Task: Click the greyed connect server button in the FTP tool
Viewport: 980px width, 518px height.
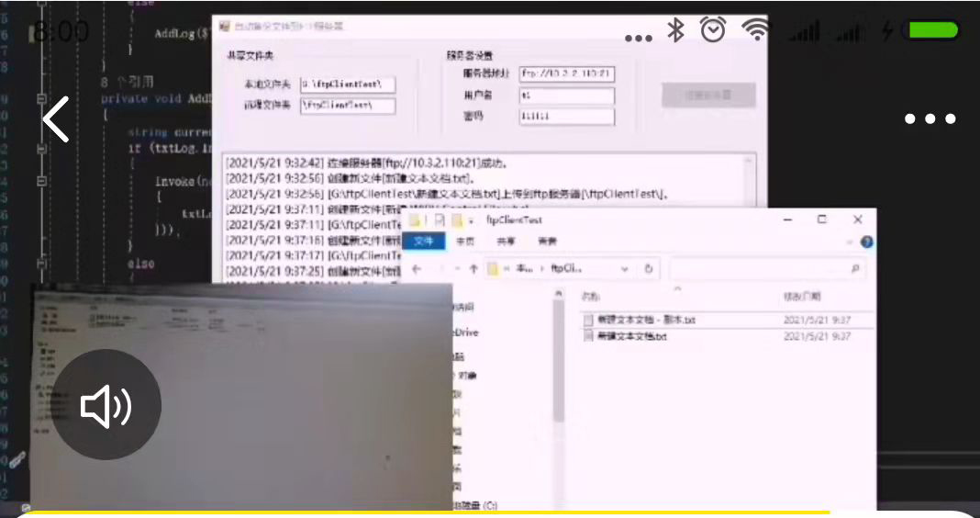Action: pos(708,96)
